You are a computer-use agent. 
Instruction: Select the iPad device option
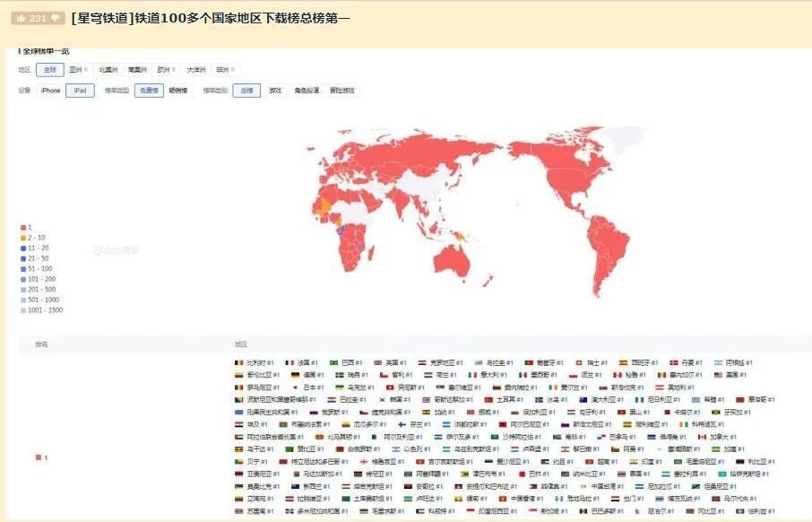coord(80,91)
